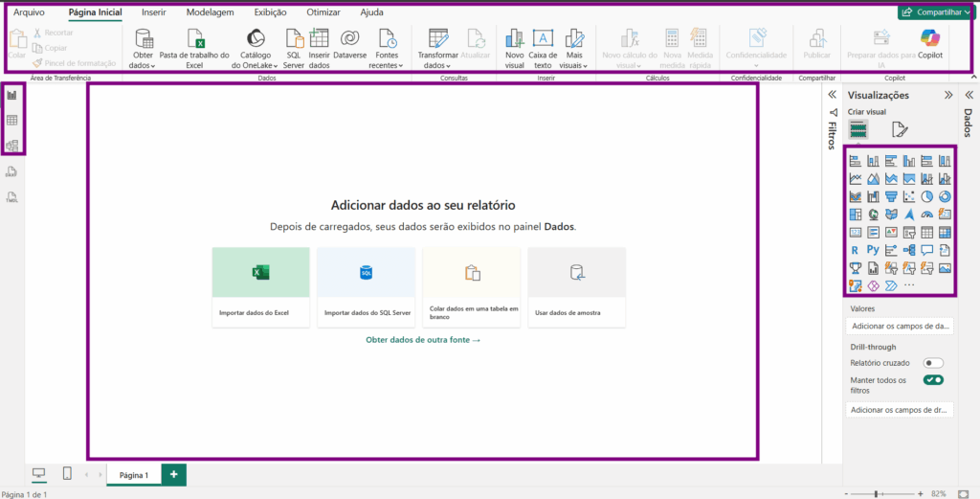Open the TMDL view sidebar icon
Viewport: 980px width, 499px height.
(11, 197)
